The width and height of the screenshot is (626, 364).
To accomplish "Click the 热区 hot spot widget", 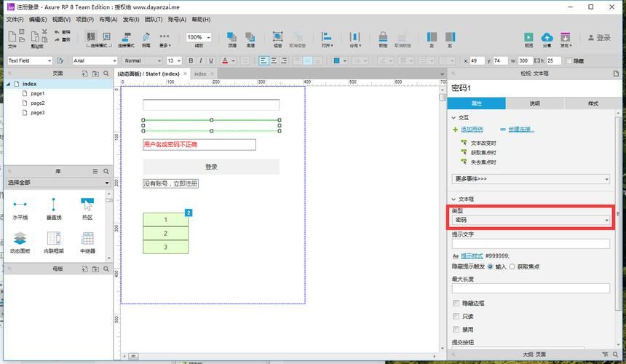I will point(87,209).
